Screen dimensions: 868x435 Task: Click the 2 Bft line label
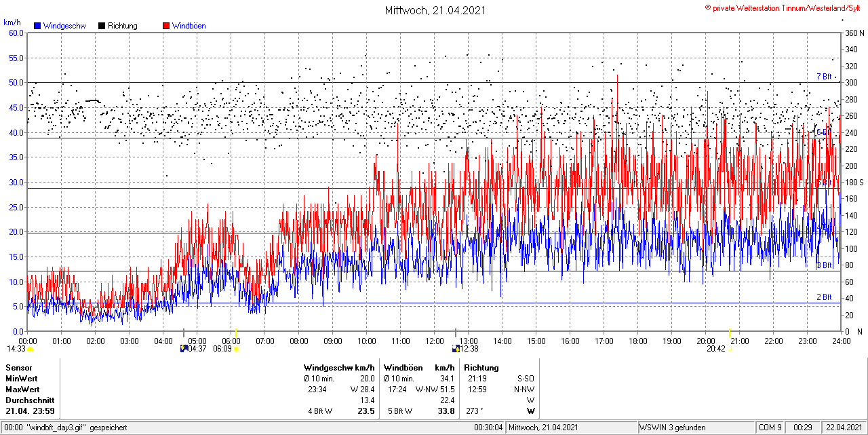[x=824, y=297]
